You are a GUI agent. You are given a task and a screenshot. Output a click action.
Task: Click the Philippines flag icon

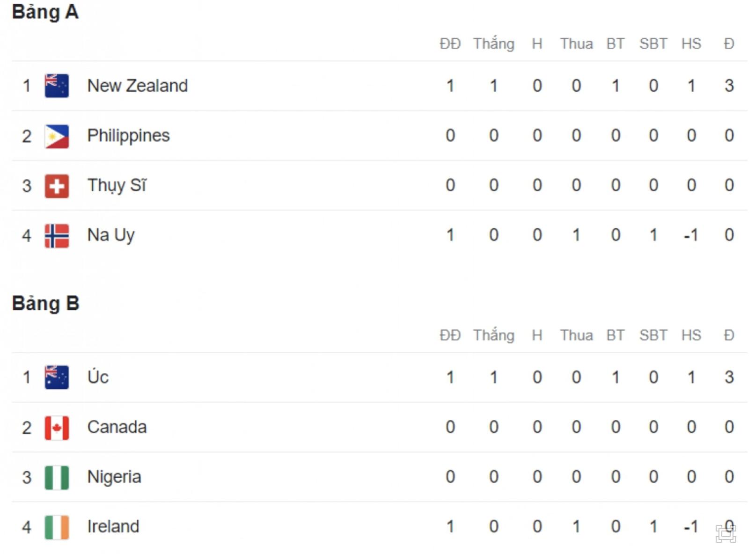tap(57, 136)
